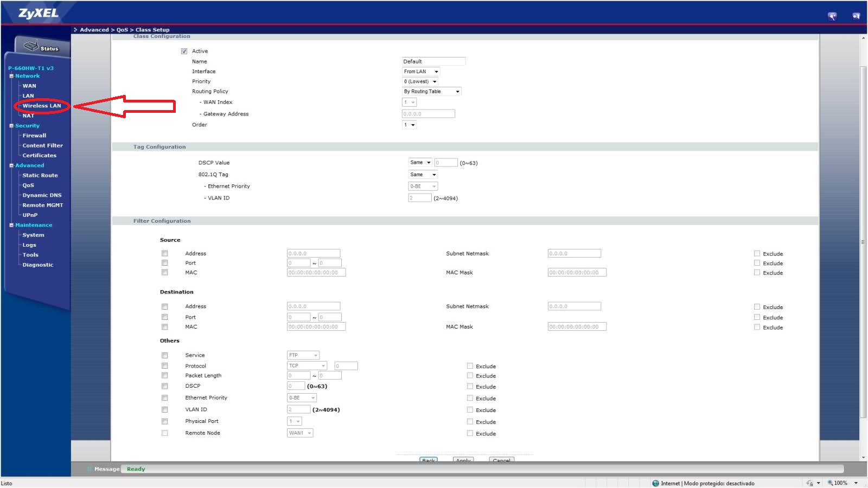Screen dimensions: 868x488
Task: Open the Status router icon tab
Action: (x=42, y=47)
